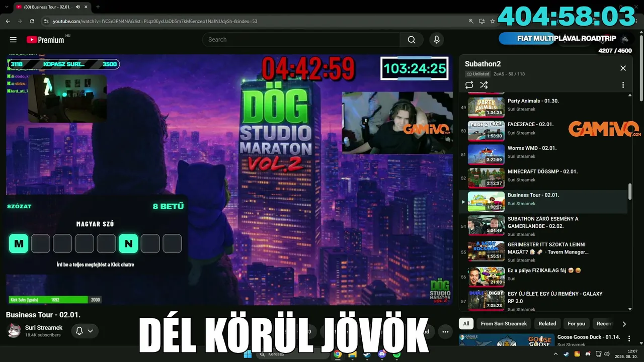The height and width of the screenshot is (362, 644).
Task: Click the Subathon2 playlist title
Action: coord(482,64)
